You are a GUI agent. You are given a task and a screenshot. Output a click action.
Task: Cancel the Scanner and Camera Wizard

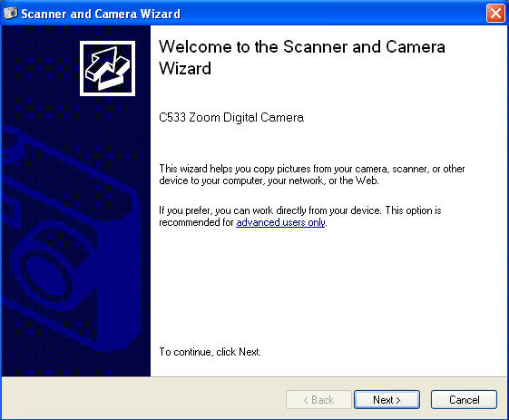click(464, 399)
